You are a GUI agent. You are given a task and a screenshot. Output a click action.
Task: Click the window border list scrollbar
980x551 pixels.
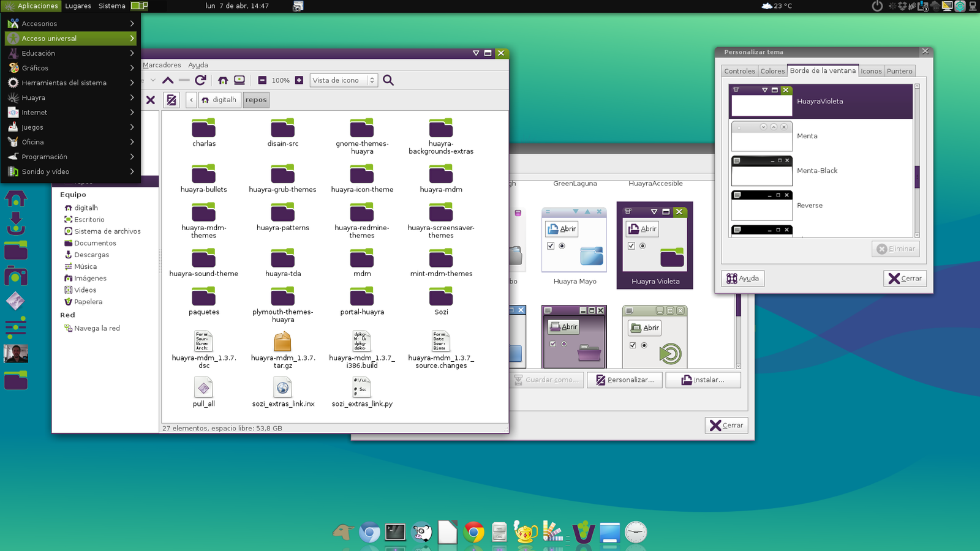coord(917,176)
